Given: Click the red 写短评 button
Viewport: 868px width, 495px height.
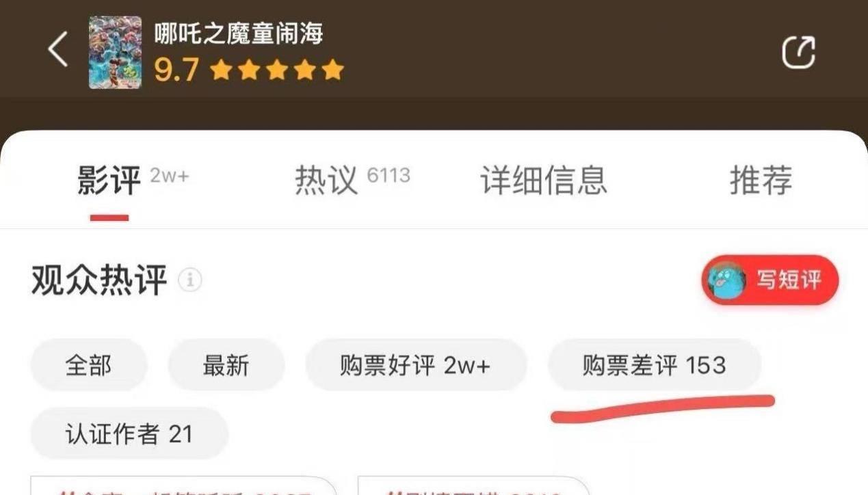Looking at the screenshot, I should point(770,280).
